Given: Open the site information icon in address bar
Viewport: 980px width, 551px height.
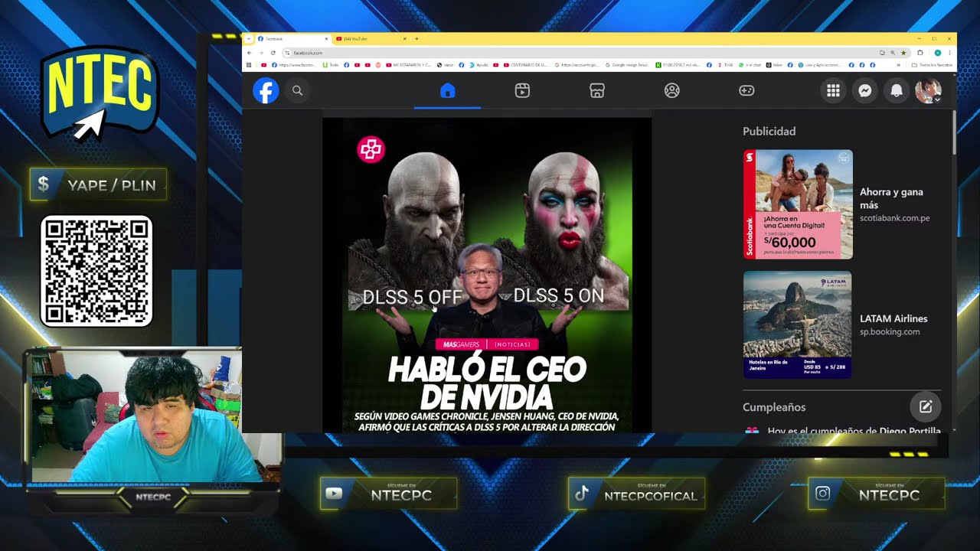Looking at the screenshot, I should tap(287, 53).
